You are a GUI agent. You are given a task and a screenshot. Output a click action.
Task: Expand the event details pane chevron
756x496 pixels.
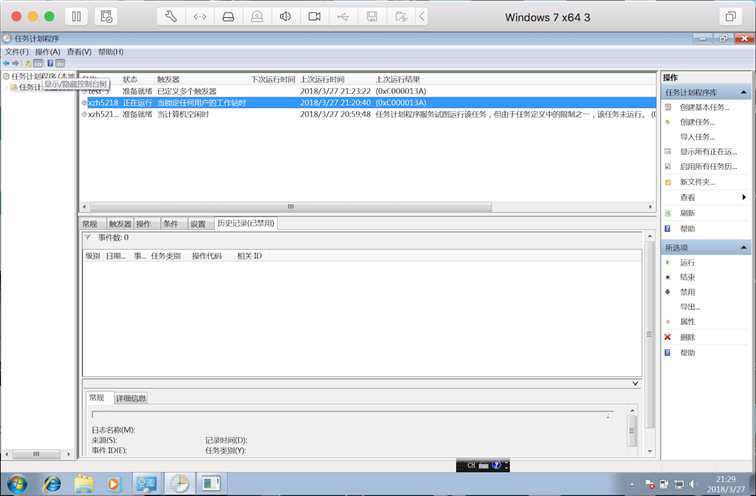point(635,383)
